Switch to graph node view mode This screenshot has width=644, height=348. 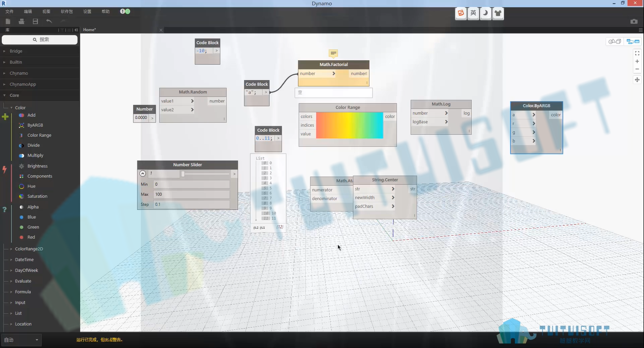(633, 41)
